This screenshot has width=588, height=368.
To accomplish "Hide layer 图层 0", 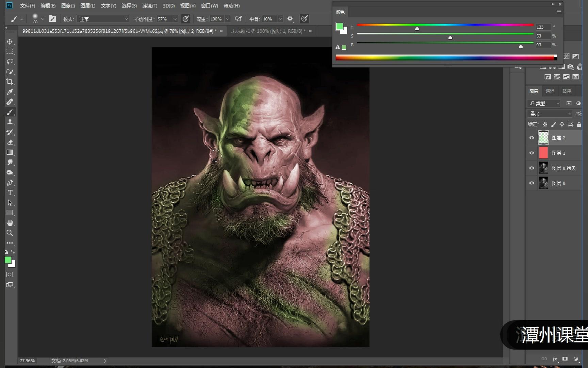I will pos(532,183).
